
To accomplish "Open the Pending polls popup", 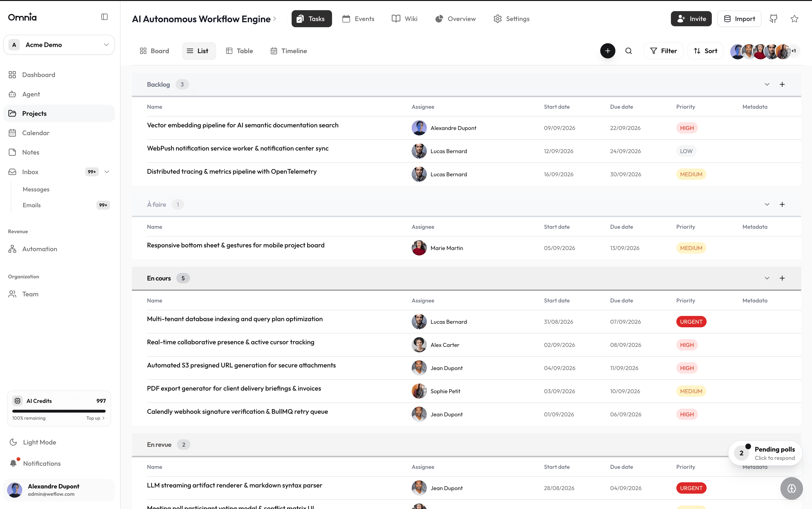I will click(765, 453).
